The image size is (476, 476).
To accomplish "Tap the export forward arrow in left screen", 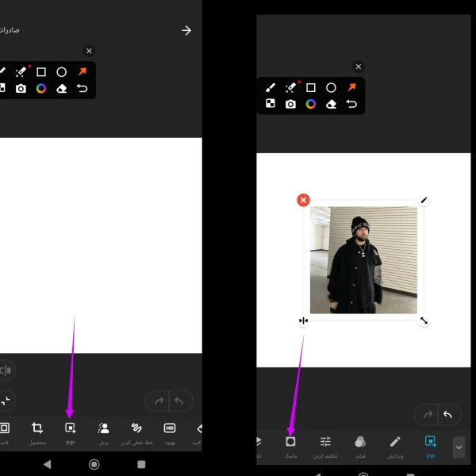I will [186, 30].
